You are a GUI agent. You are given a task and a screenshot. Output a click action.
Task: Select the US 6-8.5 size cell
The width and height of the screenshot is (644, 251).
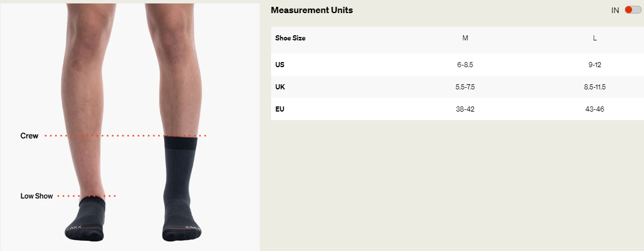(465, 65)
